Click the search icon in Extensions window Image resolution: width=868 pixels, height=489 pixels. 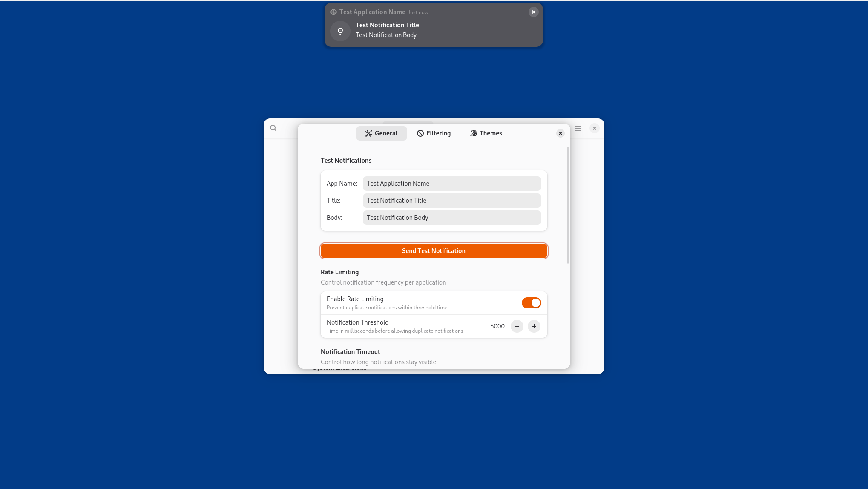[273, 128]
